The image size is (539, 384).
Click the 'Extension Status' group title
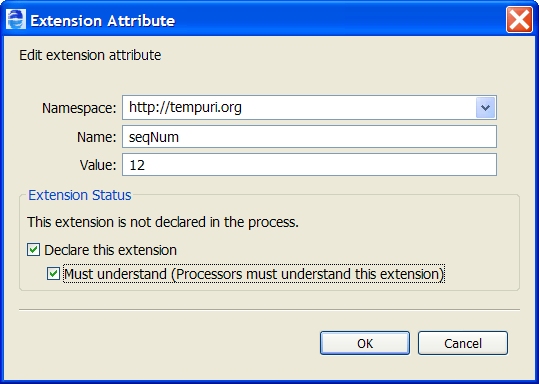[80, 195]
